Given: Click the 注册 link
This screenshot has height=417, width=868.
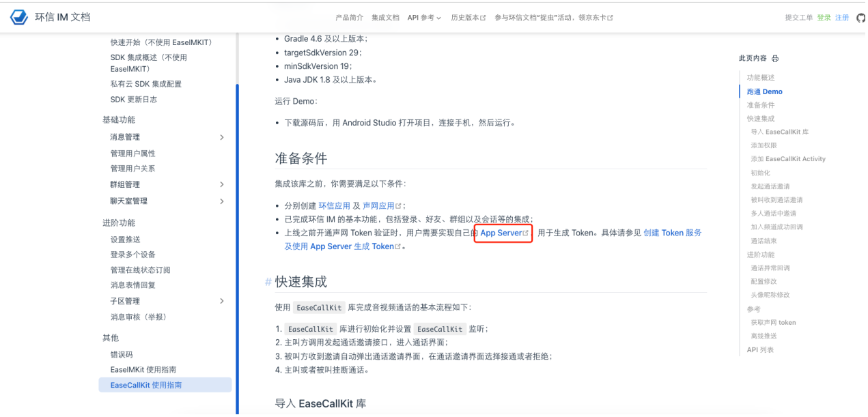Looking at the screenshot, I should point(842,18).
